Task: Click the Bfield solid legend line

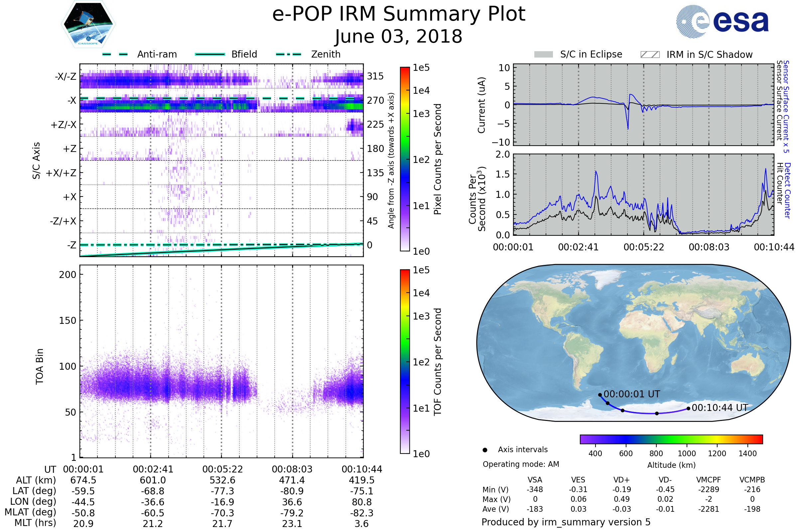Action: pos(210,54)
